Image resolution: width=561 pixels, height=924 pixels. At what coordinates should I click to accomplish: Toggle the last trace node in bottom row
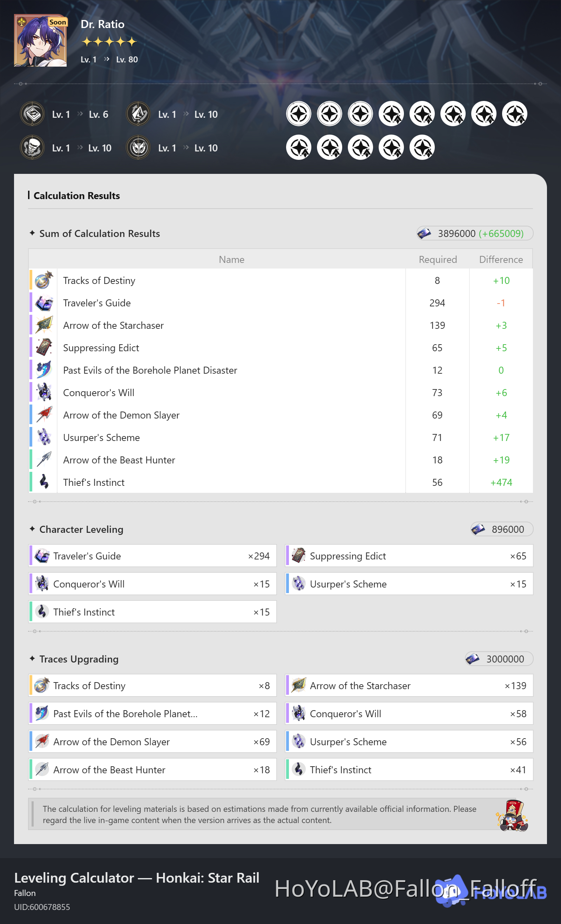[422, 147]
